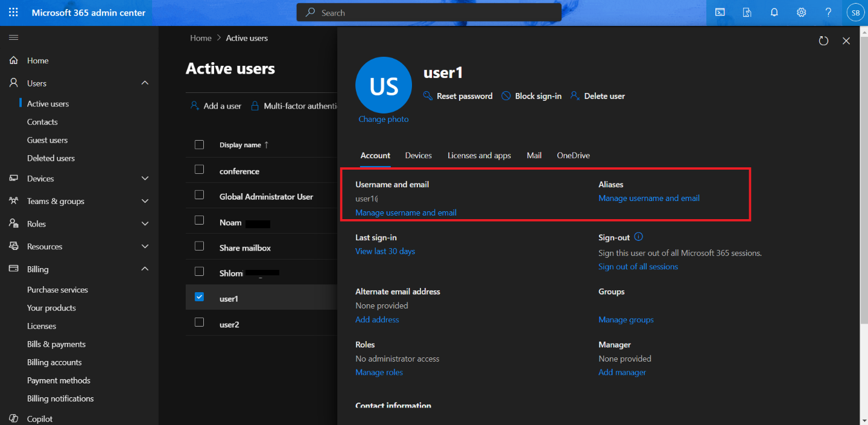Check the Global Administrator User checkbox
Image resolution: width=868 pixels, height=425 pixels.
(200, 195)
